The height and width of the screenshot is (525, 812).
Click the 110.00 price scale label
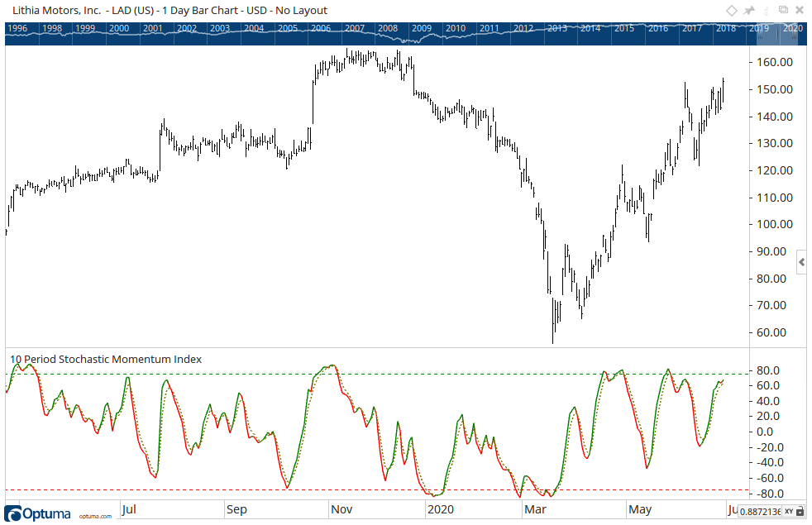775,198
